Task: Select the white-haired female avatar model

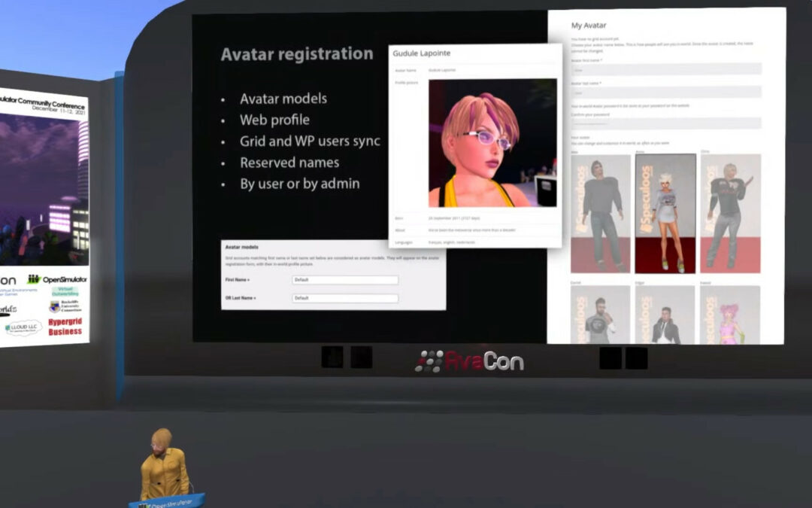Action: tap(665, 214)
